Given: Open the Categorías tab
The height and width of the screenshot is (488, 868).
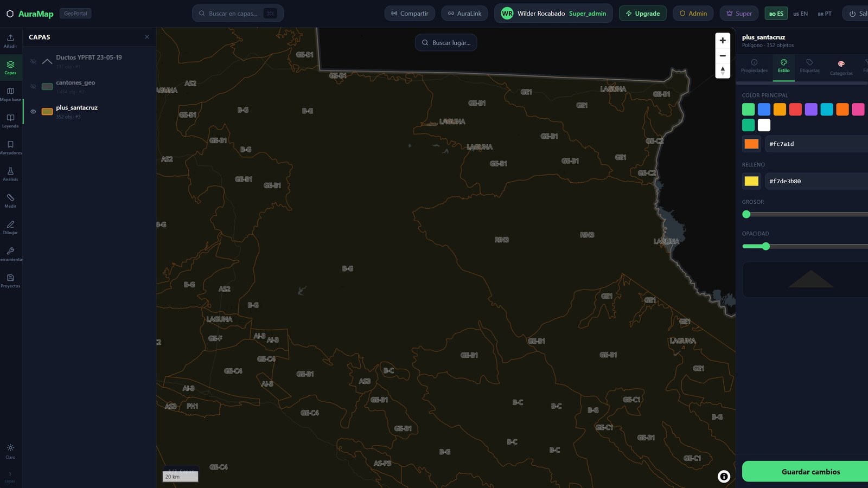Looking at the screenshot, I should click(x=841, y=68).
